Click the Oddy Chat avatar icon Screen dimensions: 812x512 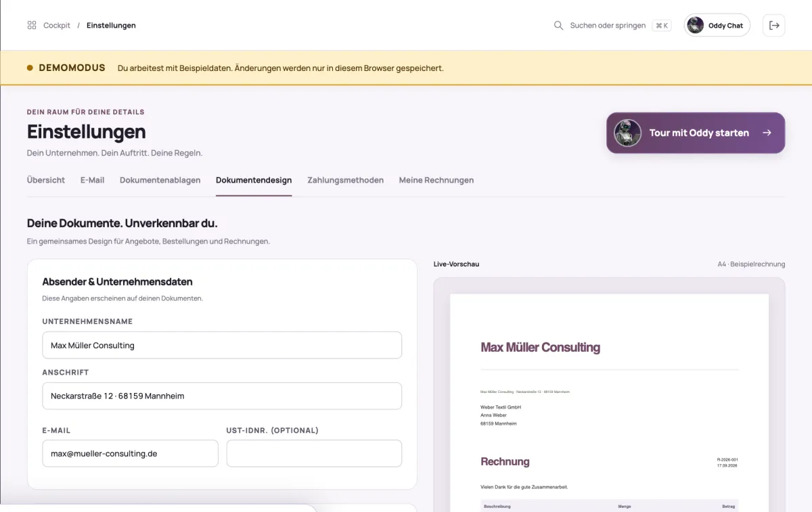tap(695, 25)
